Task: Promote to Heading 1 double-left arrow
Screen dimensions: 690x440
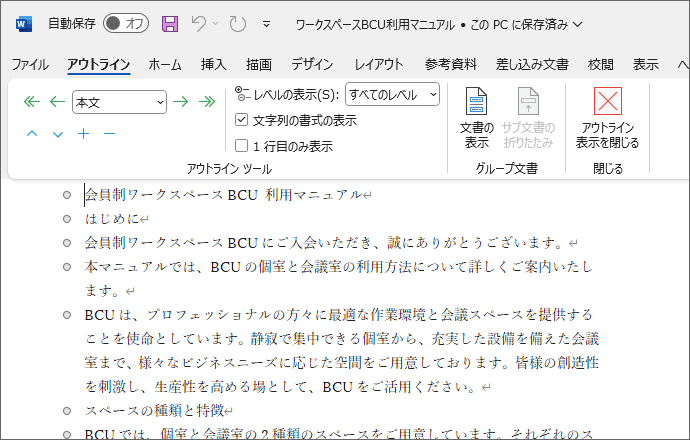Action: click(x=32, y=102)
